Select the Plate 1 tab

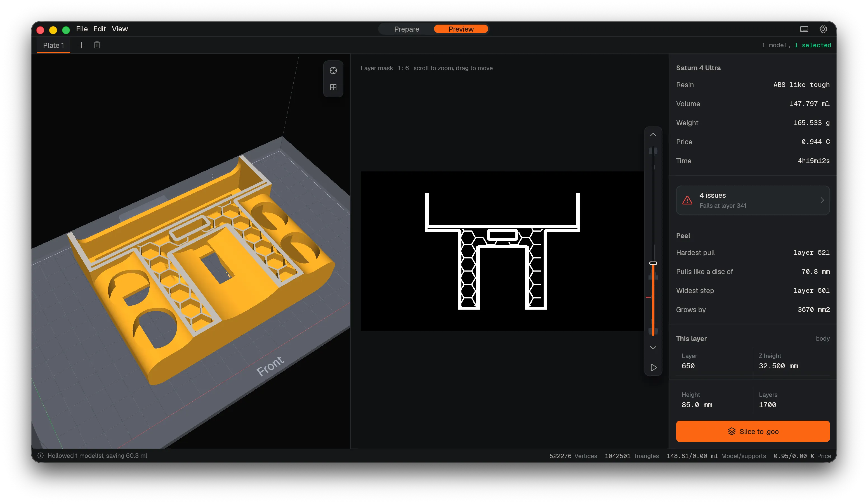tap(53, 45)
